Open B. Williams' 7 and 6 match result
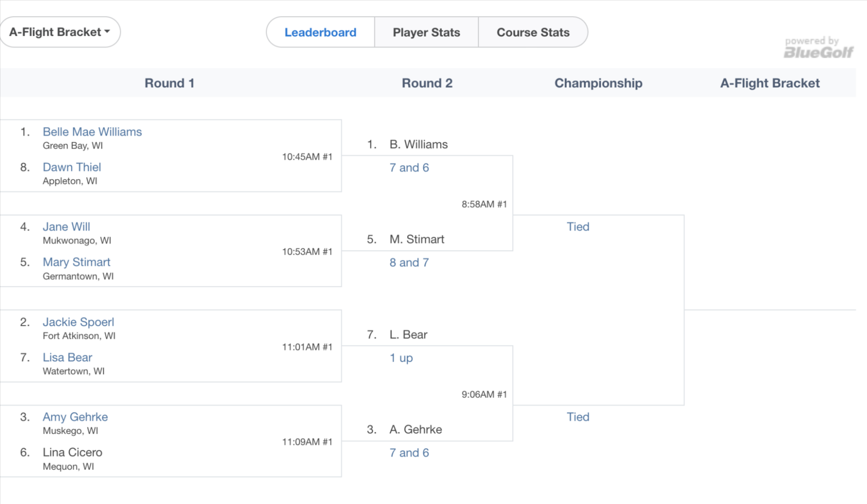This screenshot has width=867, height=504. tap(409, 168)
